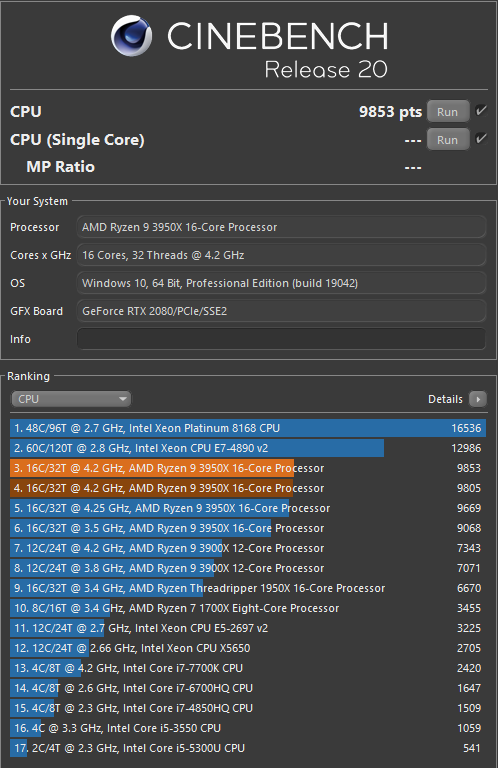Viewport: 498px width, 768px height.
Task: Click the 9853 pts CPU score
Action: tap(390, 112)
